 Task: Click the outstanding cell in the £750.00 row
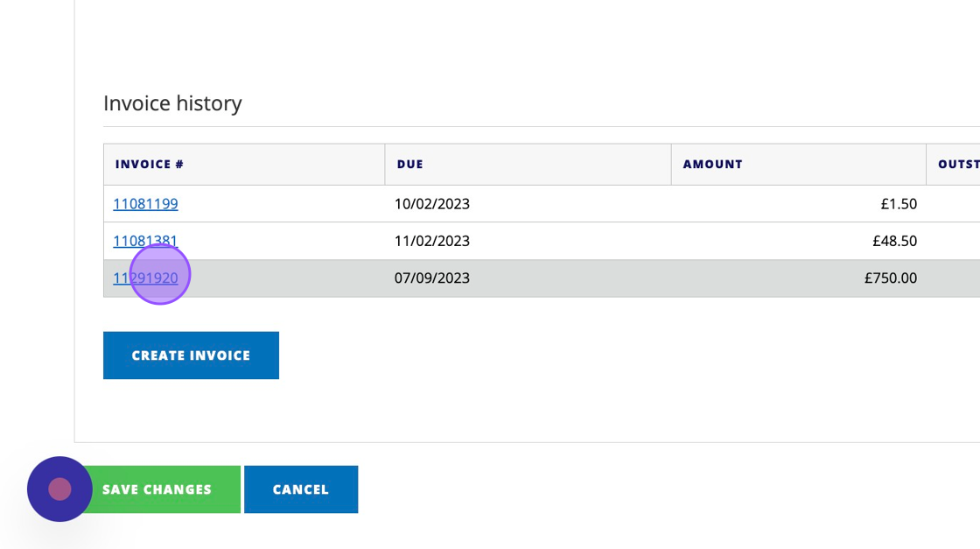point(954,278)
